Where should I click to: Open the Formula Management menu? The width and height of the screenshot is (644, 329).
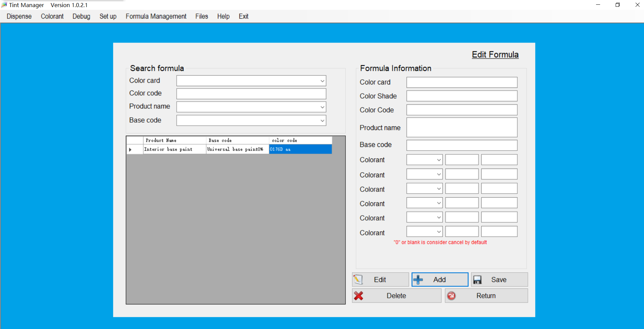click(156, 16)
